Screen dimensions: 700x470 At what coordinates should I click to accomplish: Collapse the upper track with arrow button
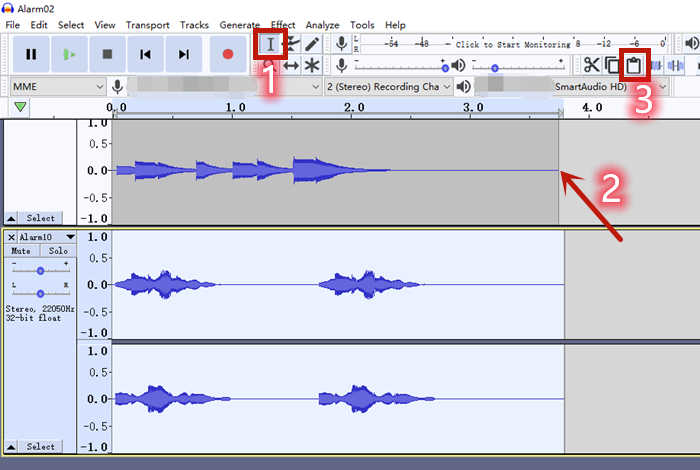pyautogui.click(x=11, y=218)
